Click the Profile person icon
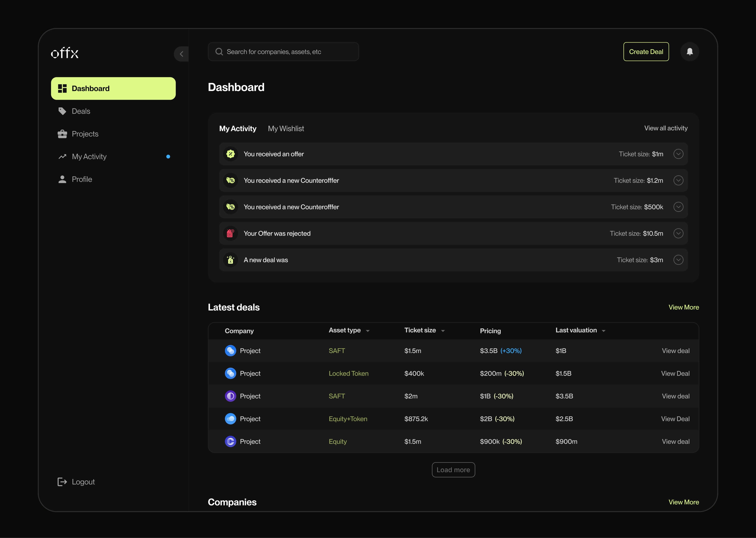This screenshot has width=756, height=538. [x=62, y=179]
